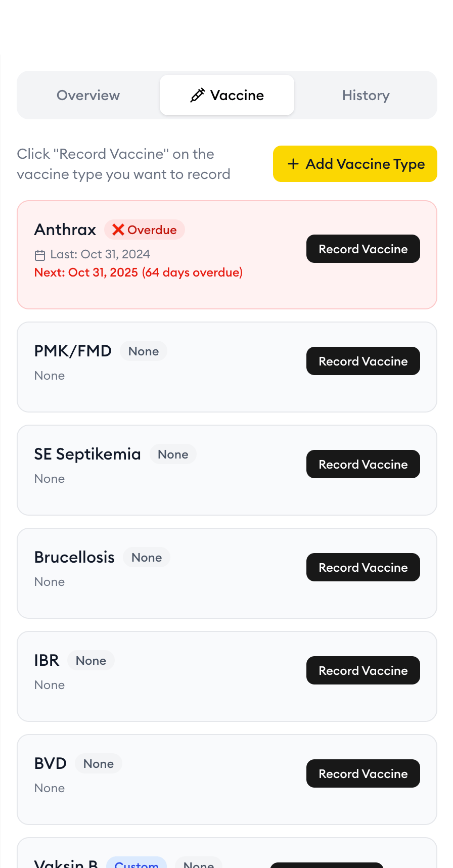This screenshot has width=453, height=868.
Task: Click Add Vaccine Type button
Action: (355, 164)
